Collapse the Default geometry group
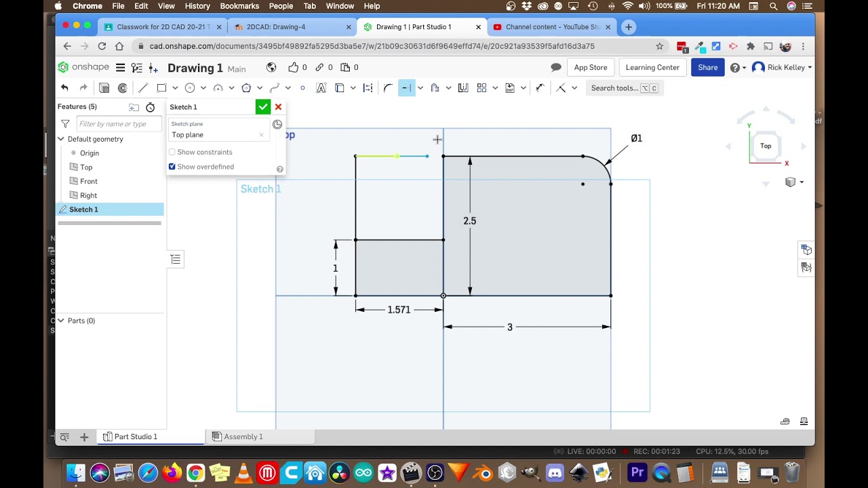 [61, 139]
